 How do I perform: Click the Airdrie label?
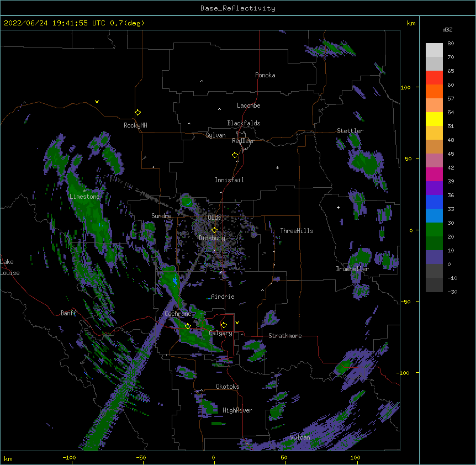tap(223, 297)
